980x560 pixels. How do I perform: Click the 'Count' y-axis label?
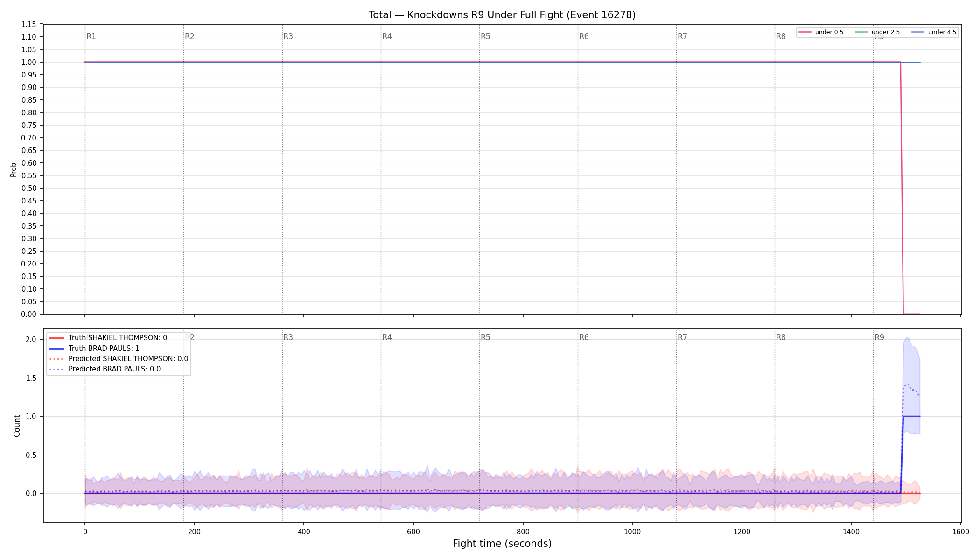click(x=17, y=426)
